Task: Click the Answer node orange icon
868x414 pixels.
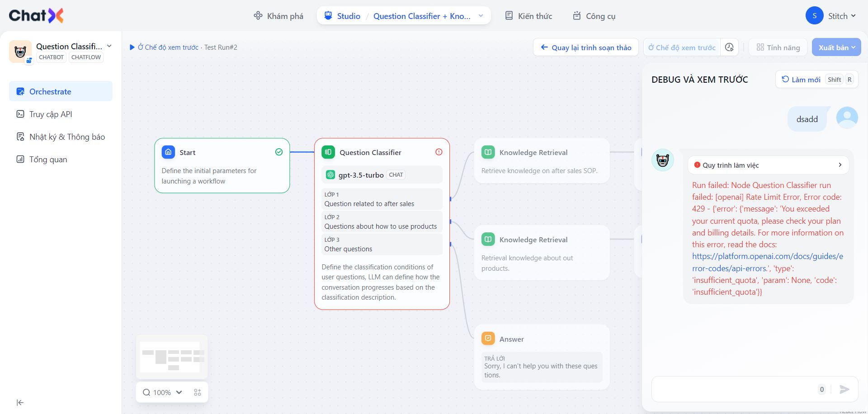Action: click(x=488, y=339)
